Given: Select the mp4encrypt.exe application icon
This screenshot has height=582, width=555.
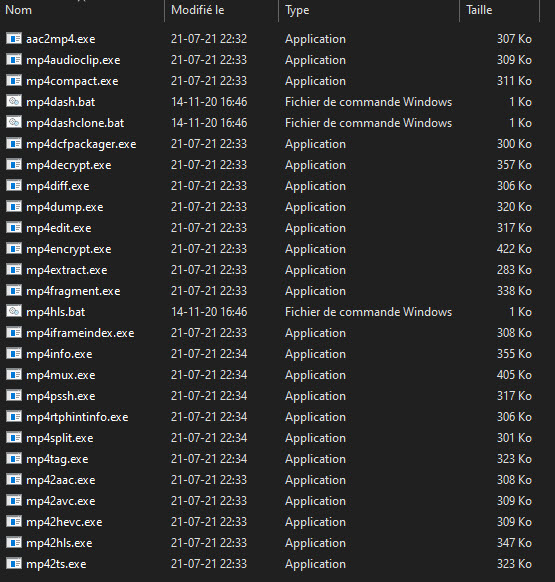Looking at the screenshot, I should [x=14, y=248].
